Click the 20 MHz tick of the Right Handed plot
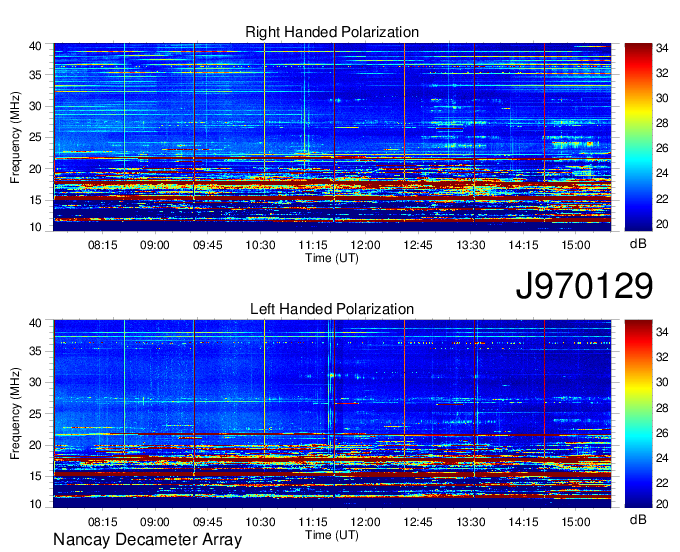 tap(35, 169)
